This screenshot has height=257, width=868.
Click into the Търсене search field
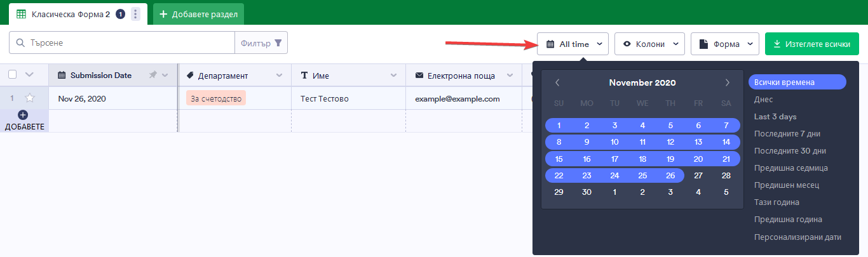coord(127,43)
